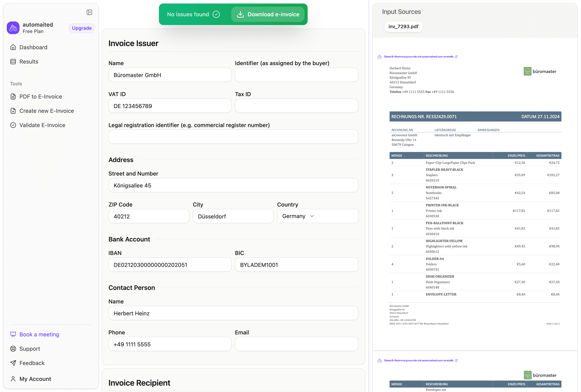The image size is (581, 392).
Task: Click the Results list icon
Action: [x=13, y=61]
